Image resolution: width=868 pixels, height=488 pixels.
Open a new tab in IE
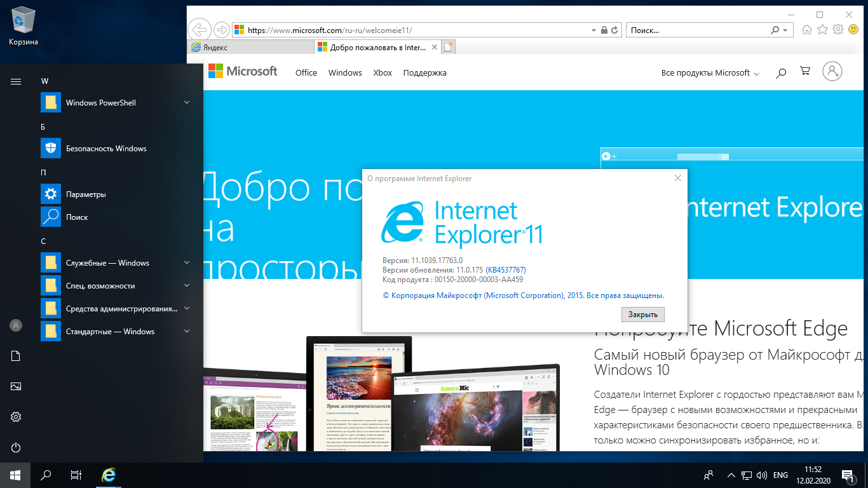point(449,47)
